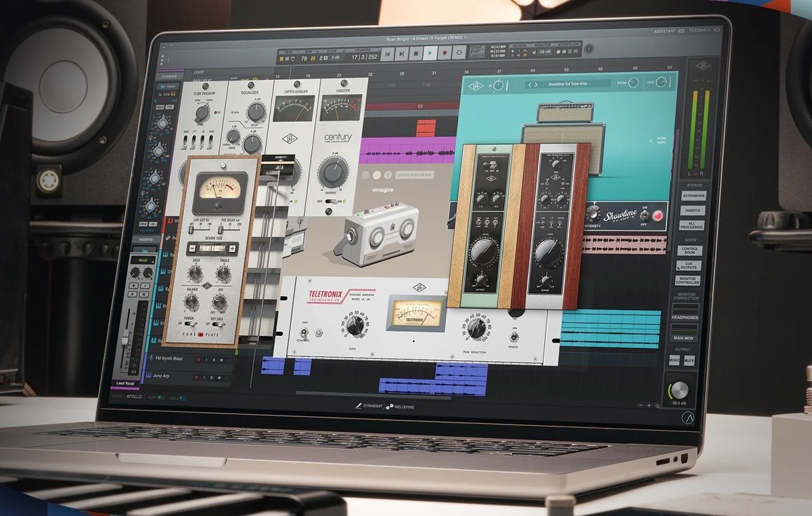The width and height of the screenshot is (812, 516).
Task: Click the Pure Plate Low Cut slider
Action: point(200,230)
